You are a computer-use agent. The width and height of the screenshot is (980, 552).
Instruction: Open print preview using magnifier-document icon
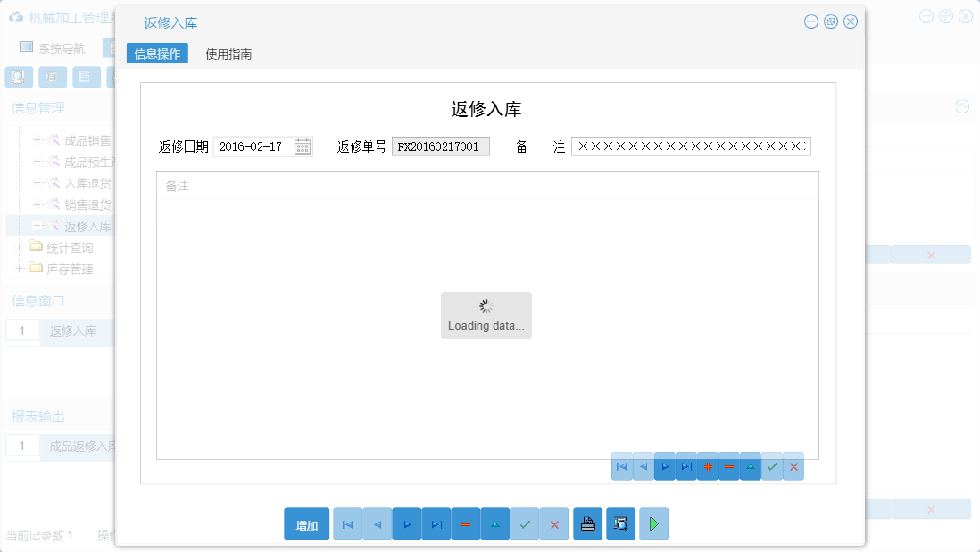(620, 524)
